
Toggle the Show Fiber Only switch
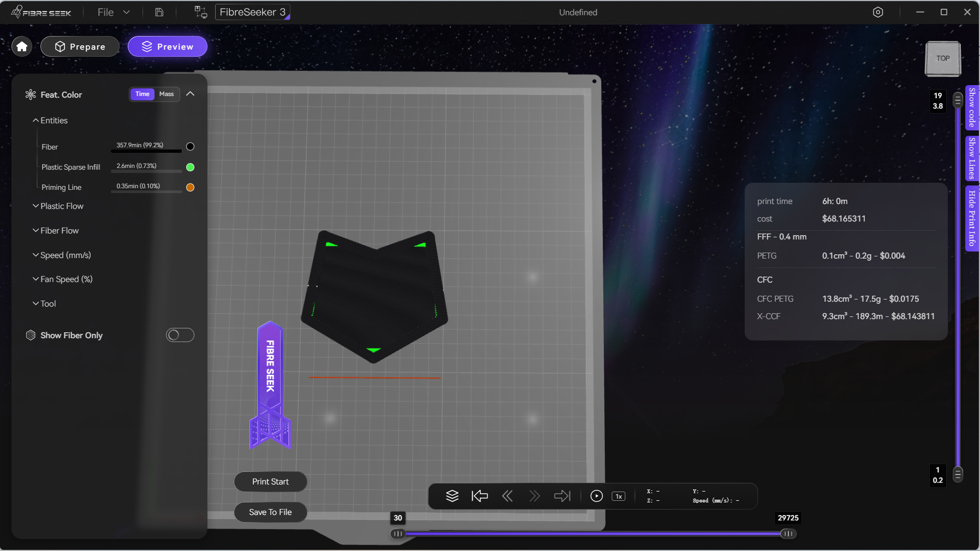[180, 335]
